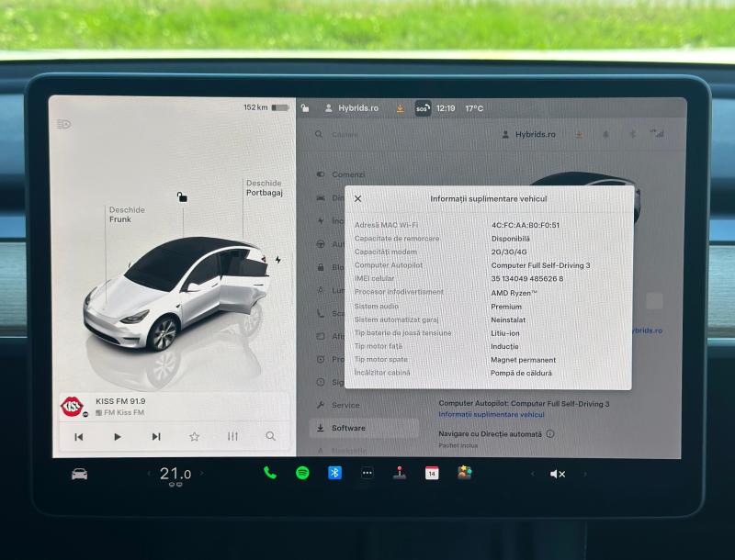
Task: Tap the Neinstalat garage system value
Action: (508, 319)
